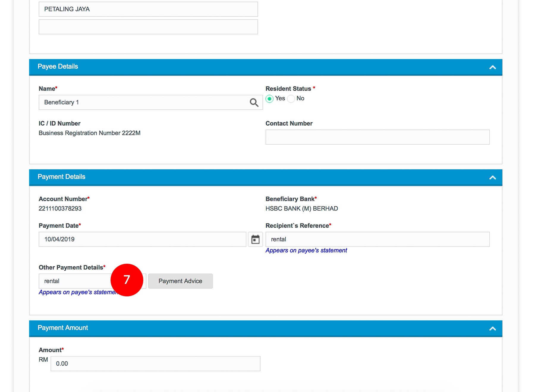
Task: Click the magnifier search icon in Name field
Action: pyautogui.click(x=254, y=102)
